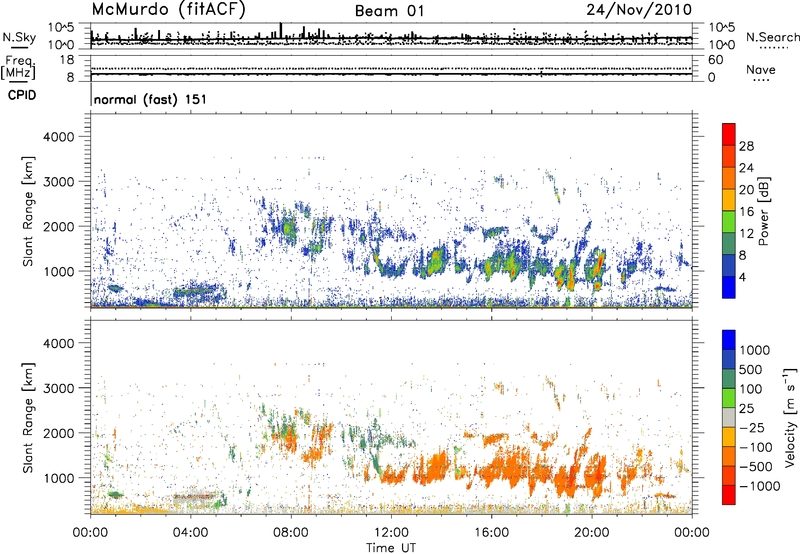Viewport: 800px width, 554px height.
Task: Click the bright blue top velocity colorbar swatch
Action: point(729,340)
